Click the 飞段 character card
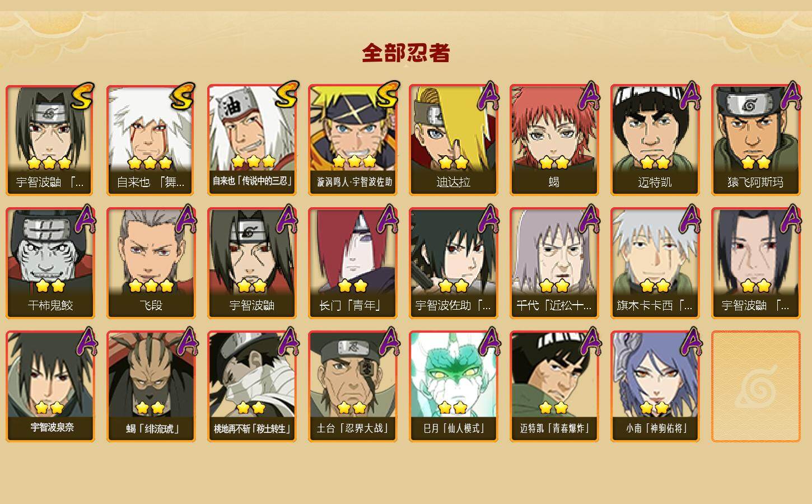Screen dimensions: 812x504 pyautogui.click(x=151, y=263)
